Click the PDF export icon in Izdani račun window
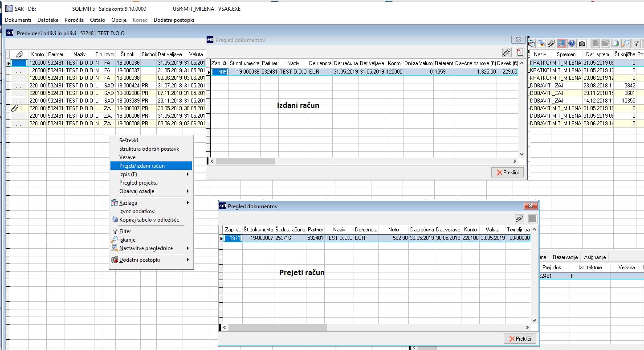The width and height of the screenshot is (644, 350). tap(519, 53)
